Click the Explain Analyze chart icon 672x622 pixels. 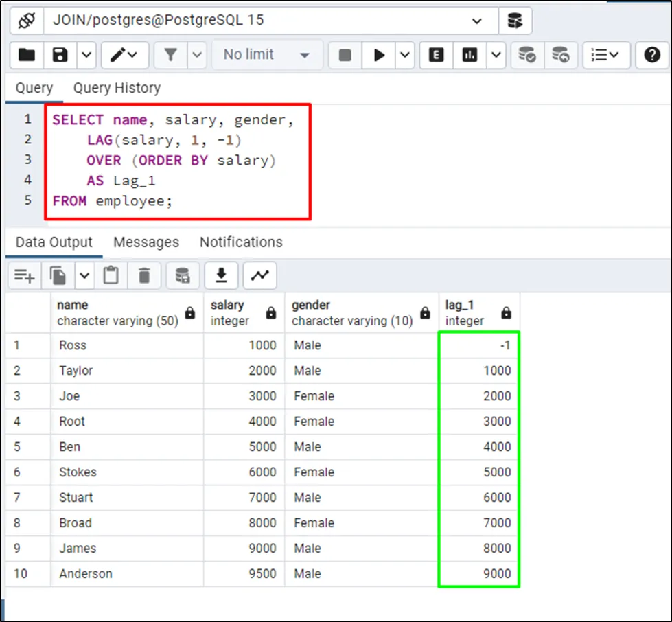pos(470,55)
